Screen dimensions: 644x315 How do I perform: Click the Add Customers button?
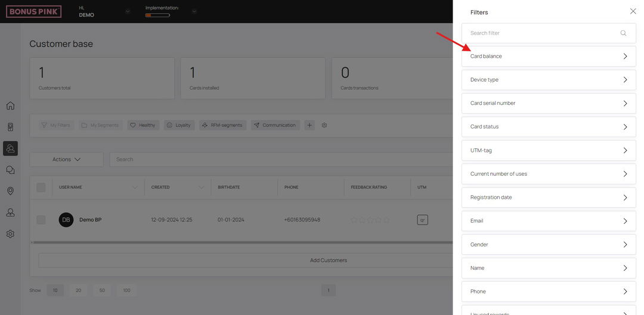pyautogui.click(x=246, y=260)
